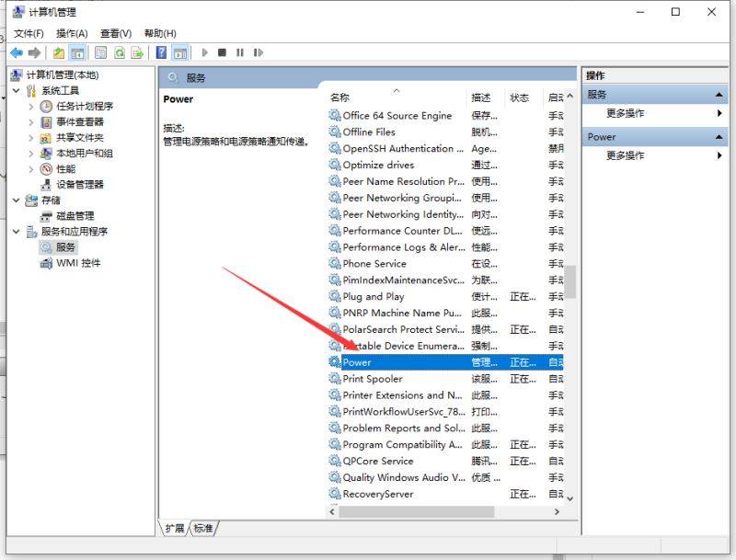Click the Up one level folder icon
Viewport: 736px width, 560px height.
click(x=59, y=52)
